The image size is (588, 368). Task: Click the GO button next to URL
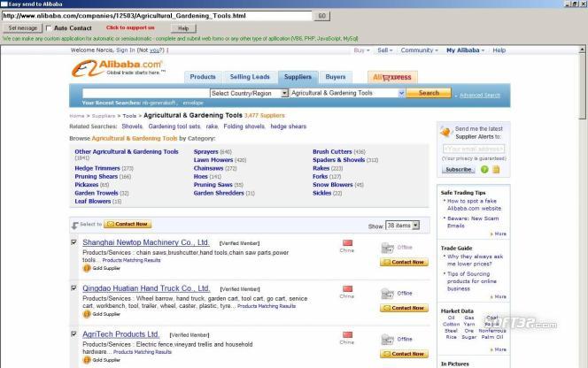pos(321,16)
